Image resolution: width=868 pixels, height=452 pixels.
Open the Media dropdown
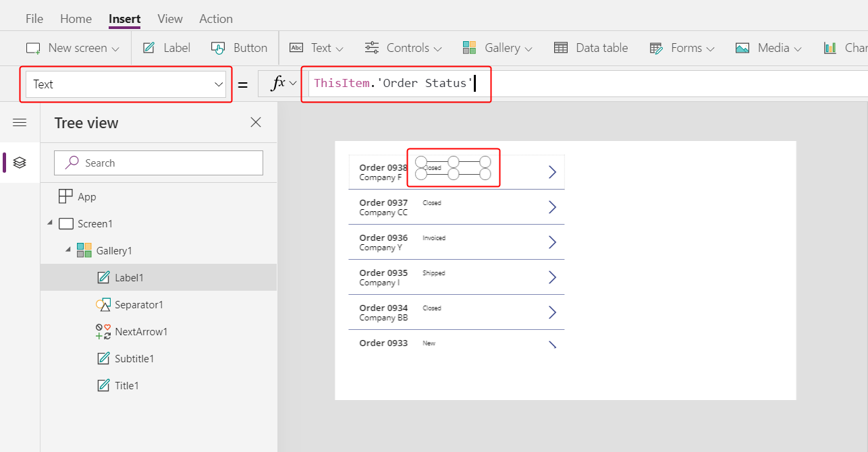tap(768, 48)
